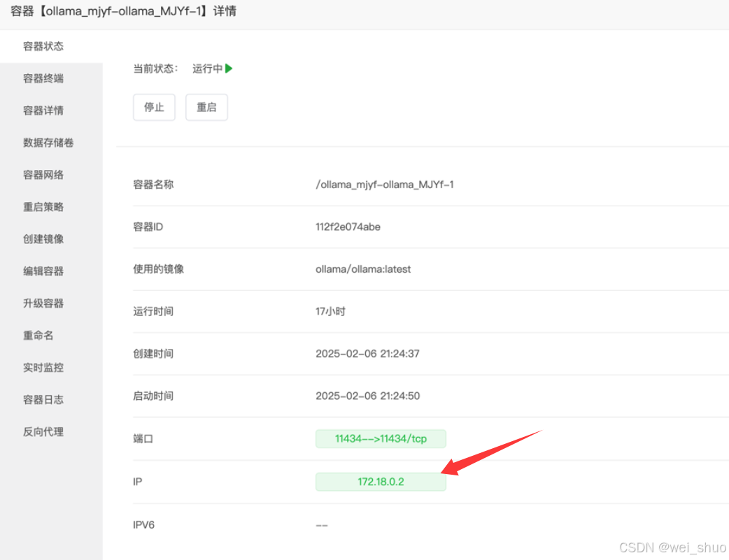Click the port tag 11434-->11434/tcp

point(381,439)
